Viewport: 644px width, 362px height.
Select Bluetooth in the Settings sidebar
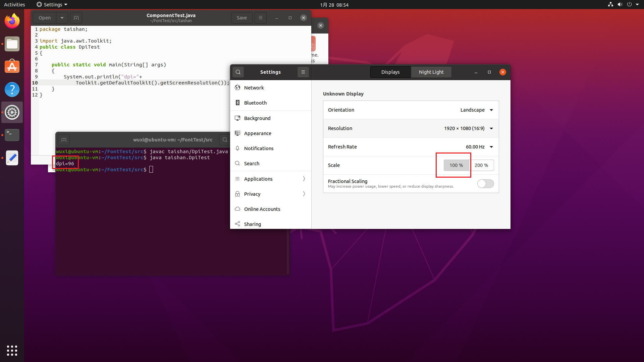[255, 103]
